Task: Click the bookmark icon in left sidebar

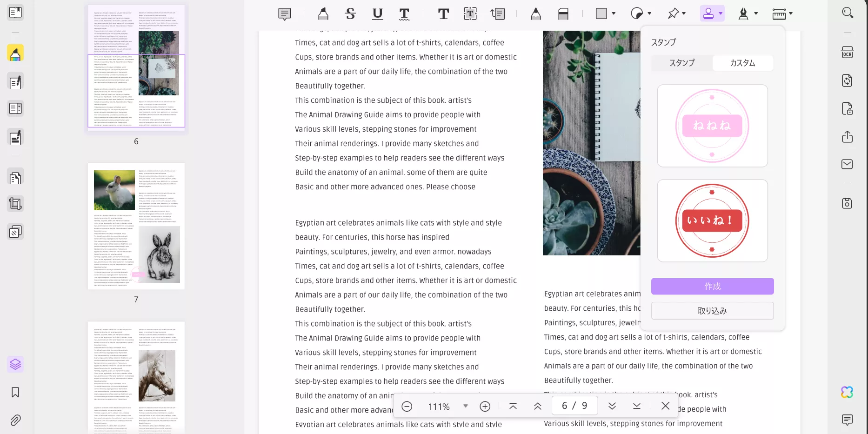Action: point(15,392)
